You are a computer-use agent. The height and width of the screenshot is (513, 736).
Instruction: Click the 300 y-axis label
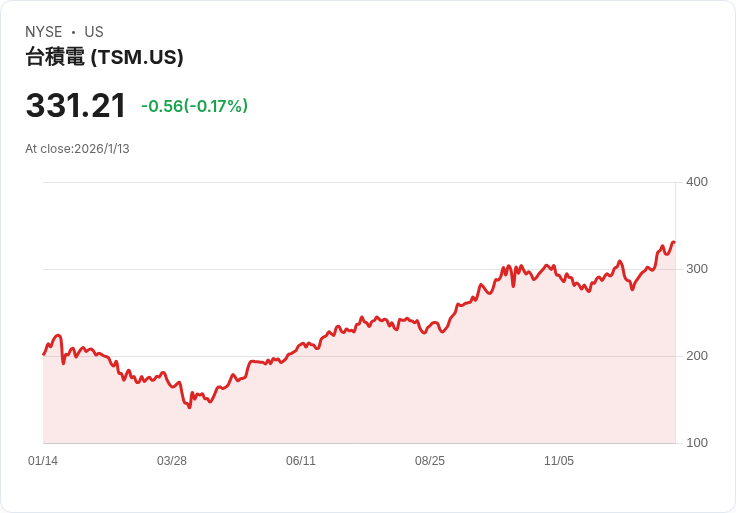point(697,269)
